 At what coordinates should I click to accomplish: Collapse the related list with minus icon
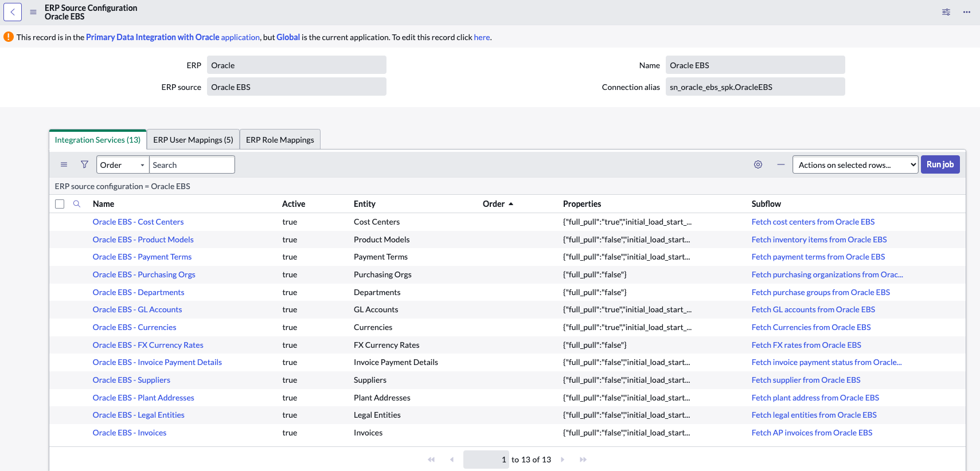click(780, 164)
